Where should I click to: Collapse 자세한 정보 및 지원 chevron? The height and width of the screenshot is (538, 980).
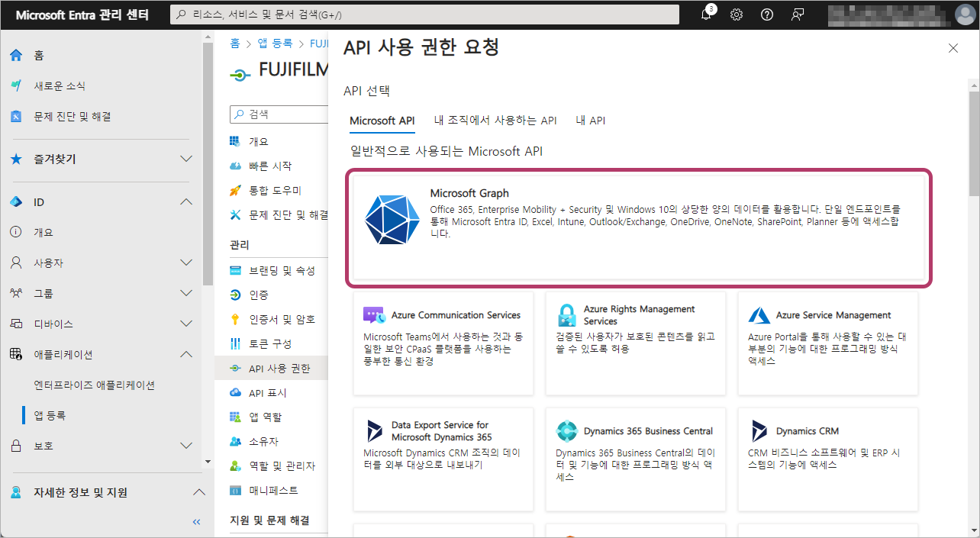tap(198, 492)
